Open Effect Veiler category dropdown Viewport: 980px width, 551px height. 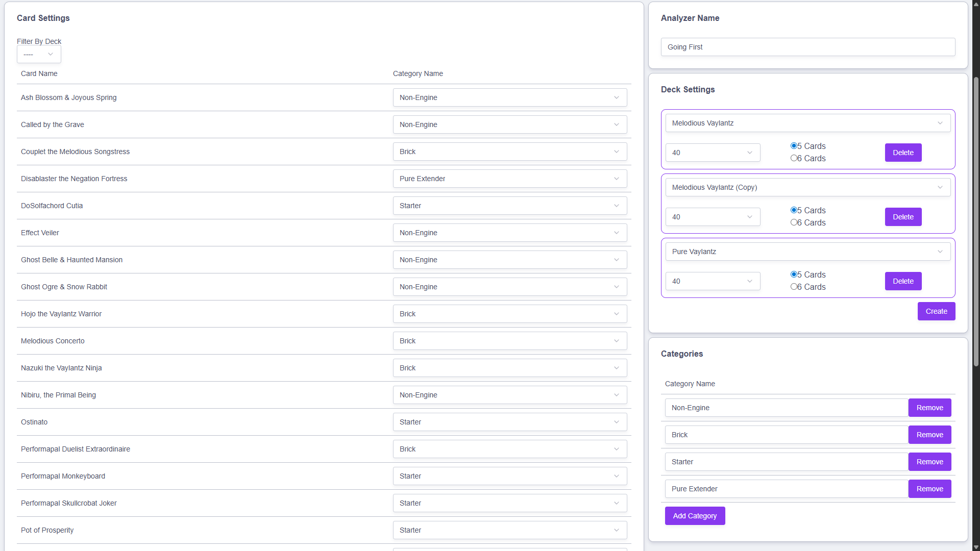[510, 233]
